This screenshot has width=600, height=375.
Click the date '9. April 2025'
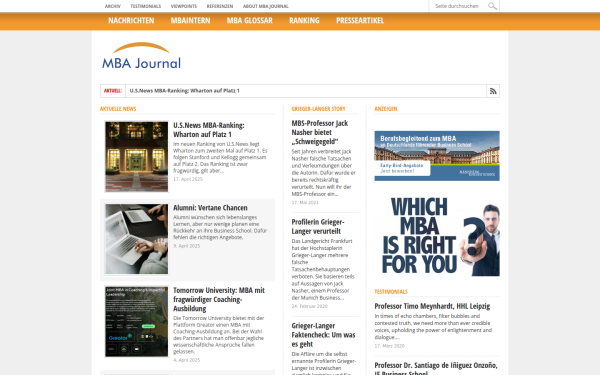[x=186, y=246]
